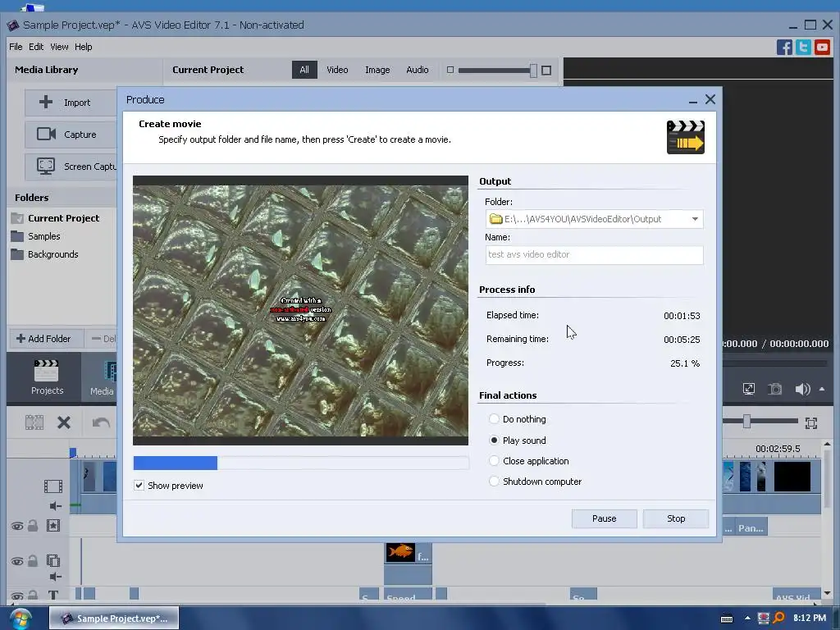Click the large thumbnail size icon
Screen dimensions: 840x630
(546, 71)
